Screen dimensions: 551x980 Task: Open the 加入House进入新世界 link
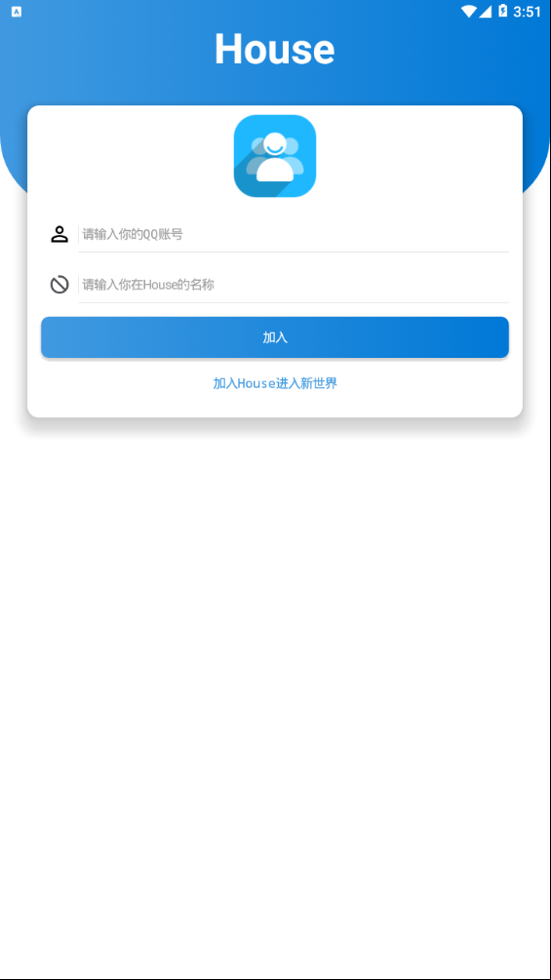pos(275,383)
